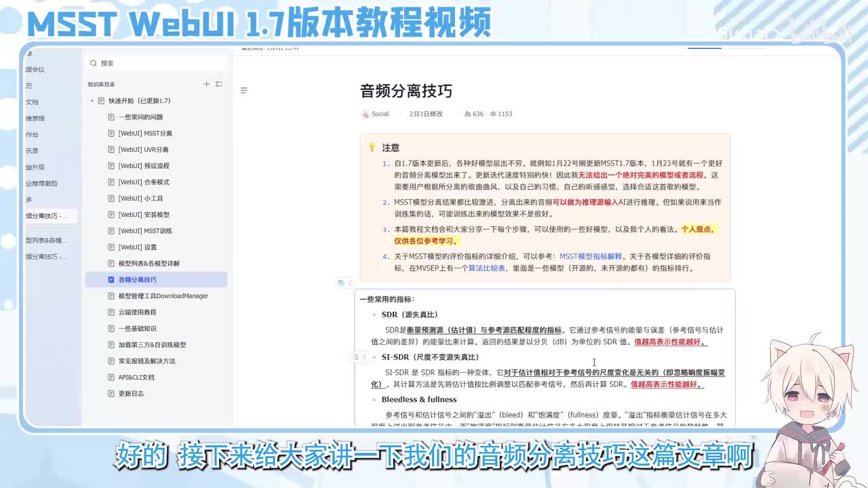Screen dimensions: 868x488
Task: Click document icon beside 更新日志
Action: 111,393
